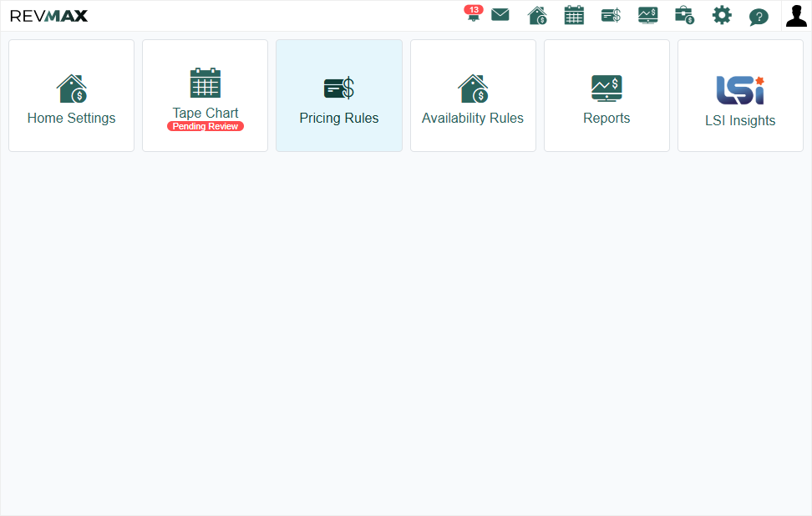Click the house-dollar icon in top toolbar
The height and width of the screenshot is (516, 812).
pos(537,16)
